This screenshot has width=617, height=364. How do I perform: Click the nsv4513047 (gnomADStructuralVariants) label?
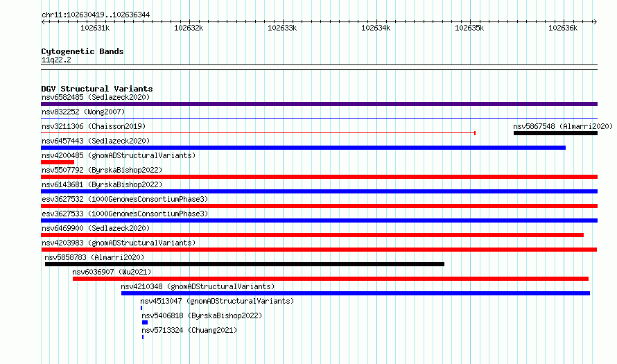(217, 301)
